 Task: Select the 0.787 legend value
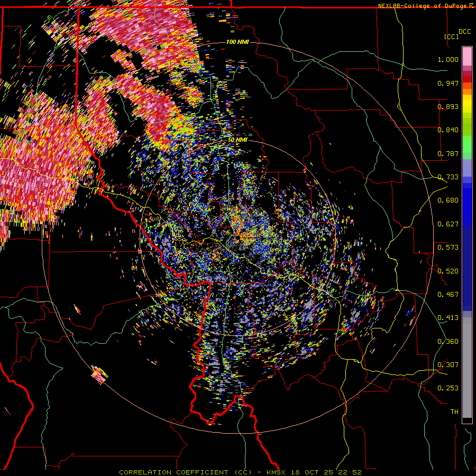[448, 153]
